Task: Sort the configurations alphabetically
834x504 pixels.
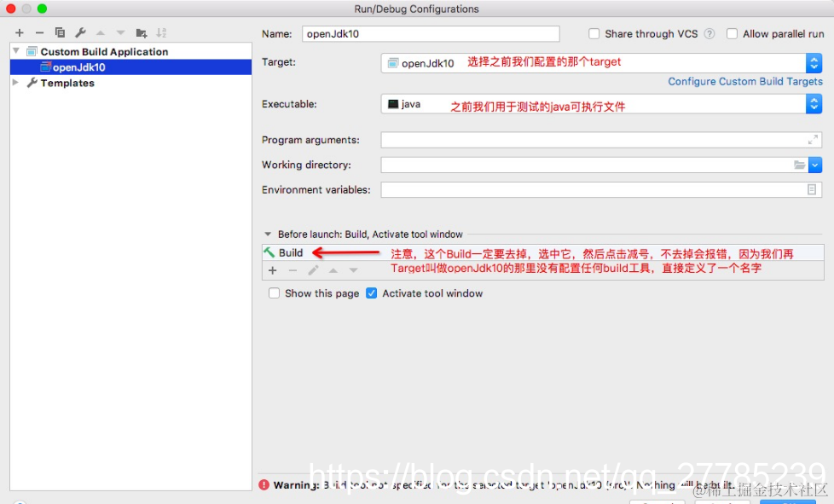Action: click(161, 33)
